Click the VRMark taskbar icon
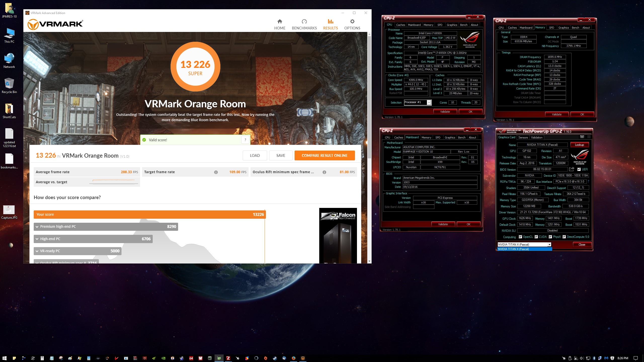 pyautogui.click(x=303, y=358)
